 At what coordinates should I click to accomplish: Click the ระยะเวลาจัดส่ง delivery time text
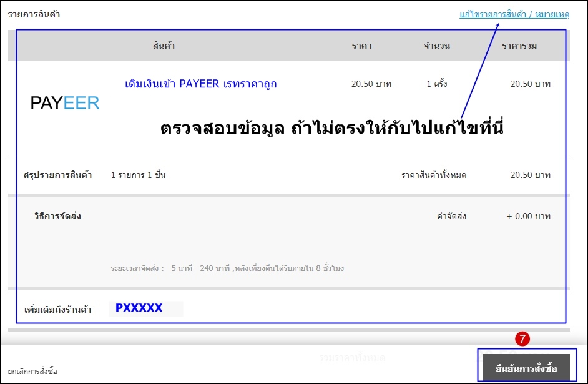tap(227, 268)
